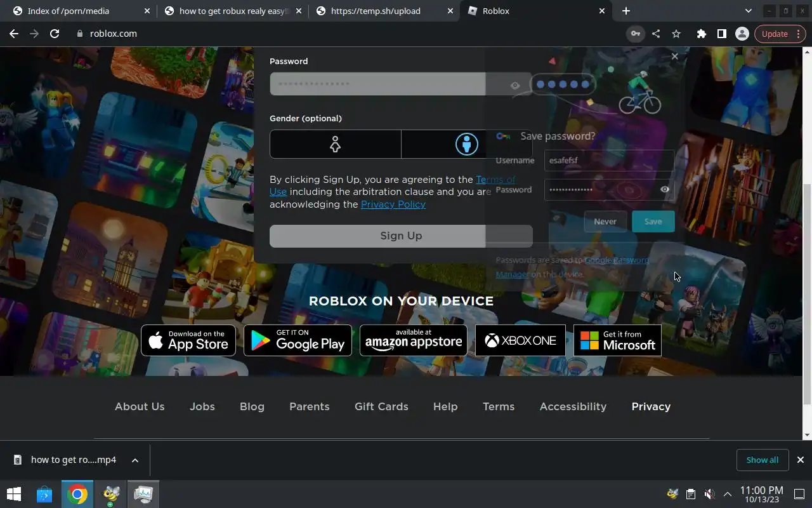This screenshot has height=508, width=812.
Task: Open Download on the App Store badge
Action: pos(188,340)
